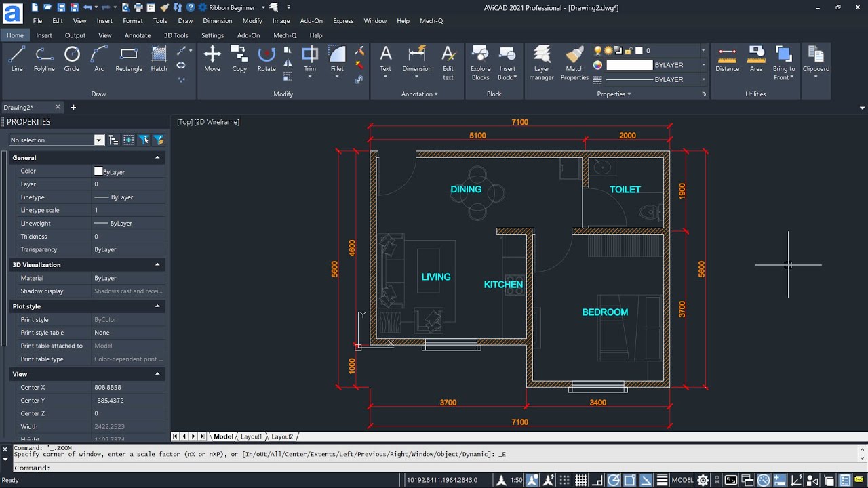Click the Trim tool icon

point(310,54)
